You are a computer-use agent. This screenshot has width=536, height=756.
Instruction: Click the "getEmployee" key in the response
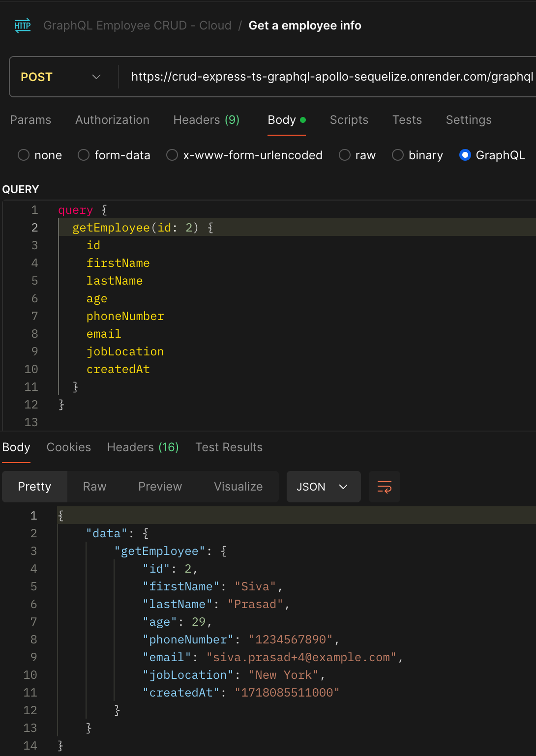[160, 551]
